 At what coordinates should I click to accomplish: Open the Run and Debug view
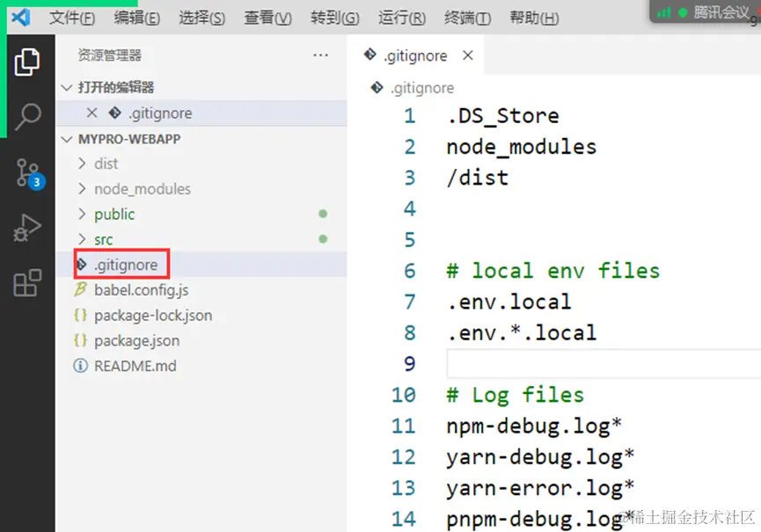[27, 228]
